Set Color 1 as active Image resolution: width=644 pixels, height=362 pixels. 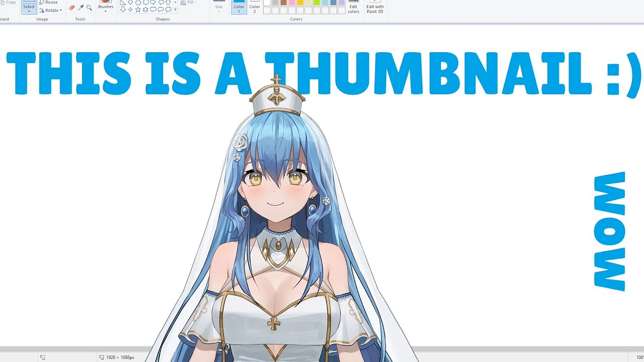click(x=239, y=7)
